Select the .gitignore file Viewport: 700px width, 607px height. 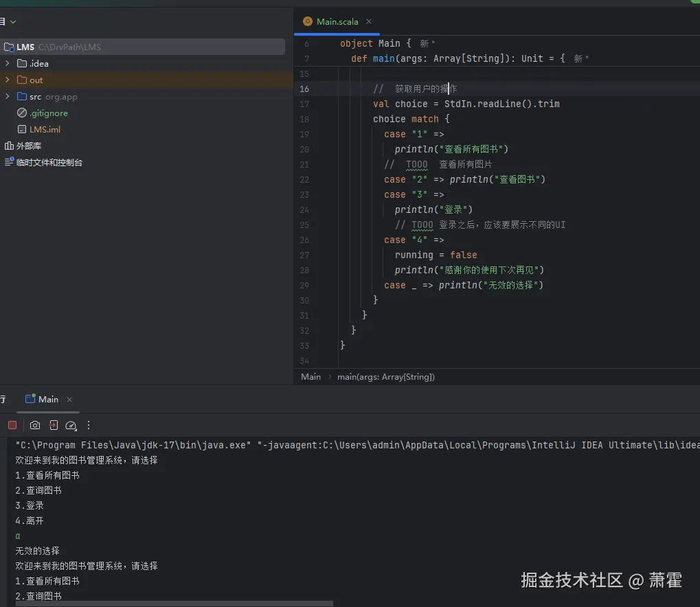pos(49,113)
